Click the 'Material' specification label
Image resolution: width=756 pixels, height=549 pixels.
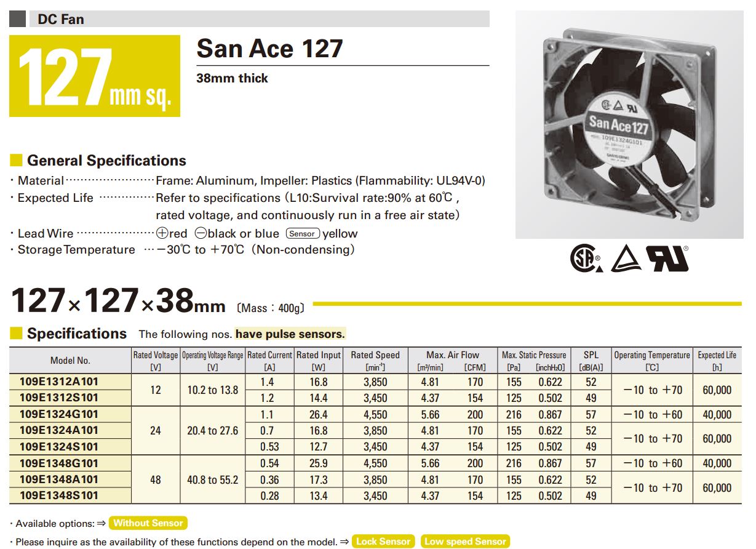coord(41,180)
